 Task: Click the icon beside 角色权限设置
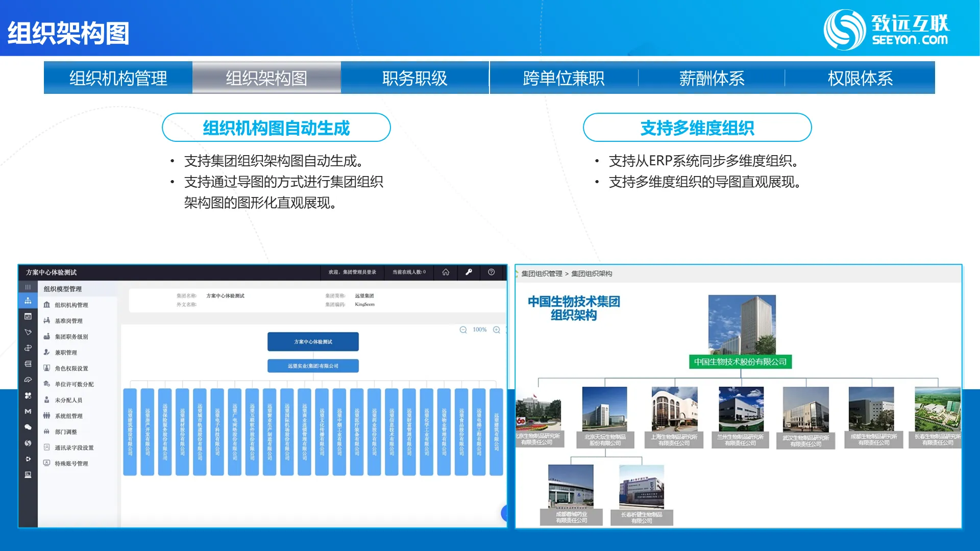point(47,368)
